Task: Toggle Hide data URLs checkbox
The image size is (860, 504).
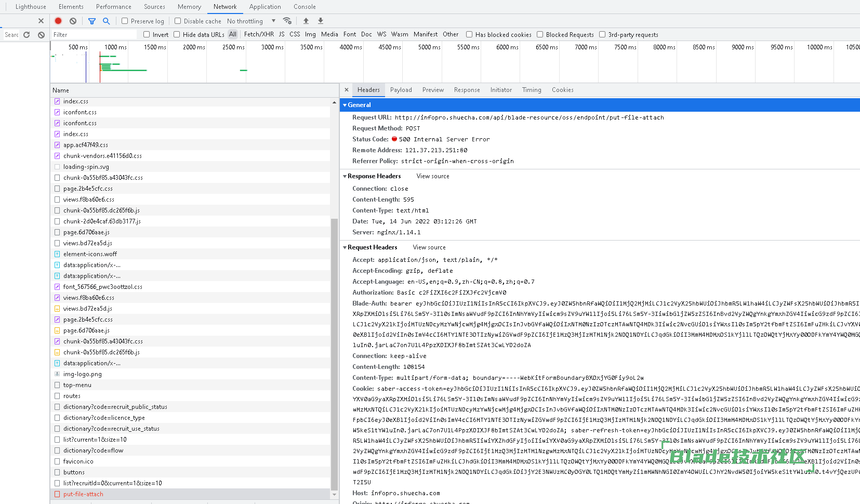Action: tap(177, 34)
